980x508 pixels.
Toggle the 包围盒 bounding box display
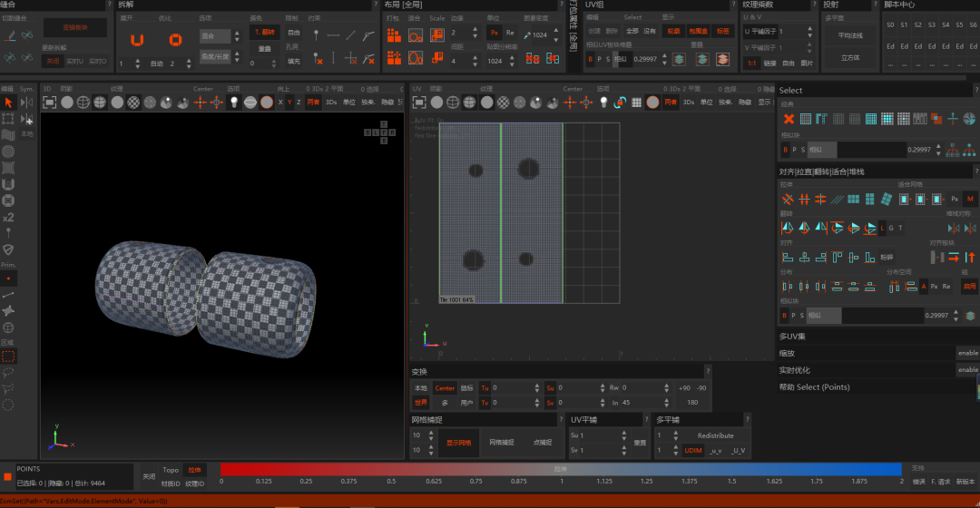pyautogui.click(x=698, y=31)
